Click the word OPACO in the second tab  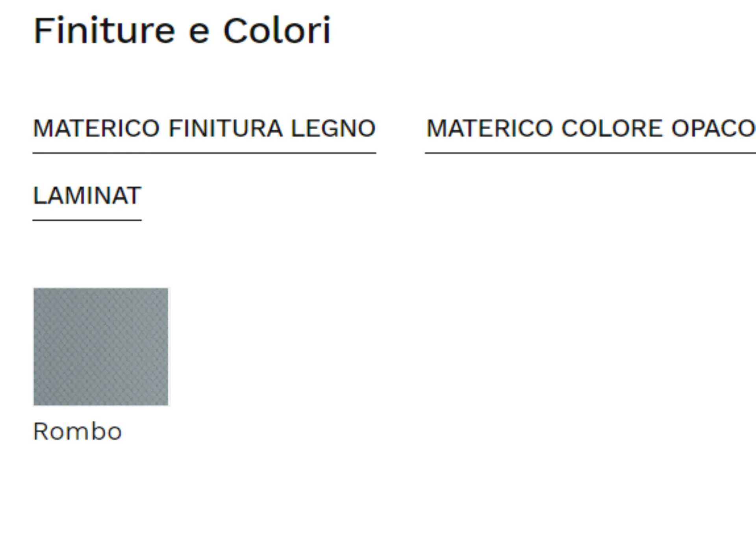[713, 128]
